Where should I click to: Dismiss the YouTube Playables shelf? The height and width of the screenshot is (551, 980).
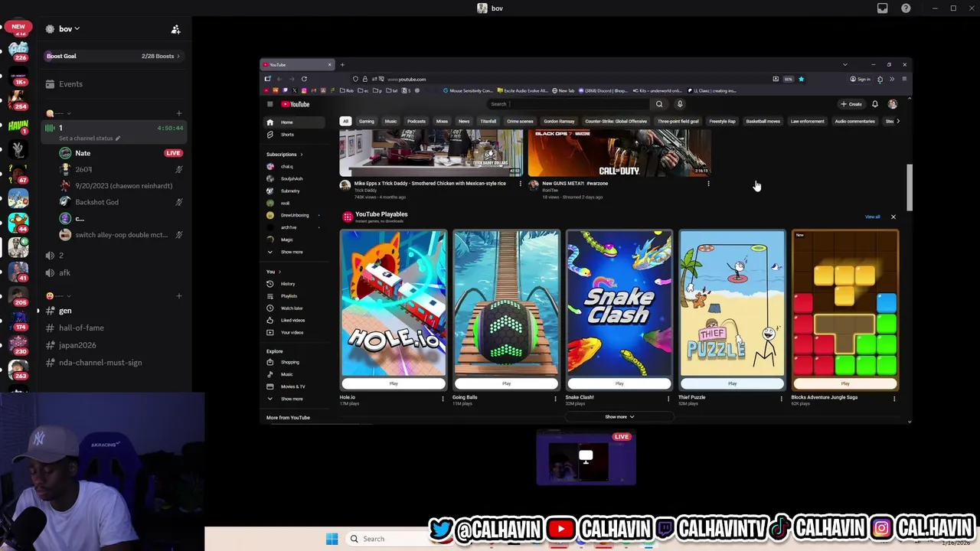[x=893, y=217]
